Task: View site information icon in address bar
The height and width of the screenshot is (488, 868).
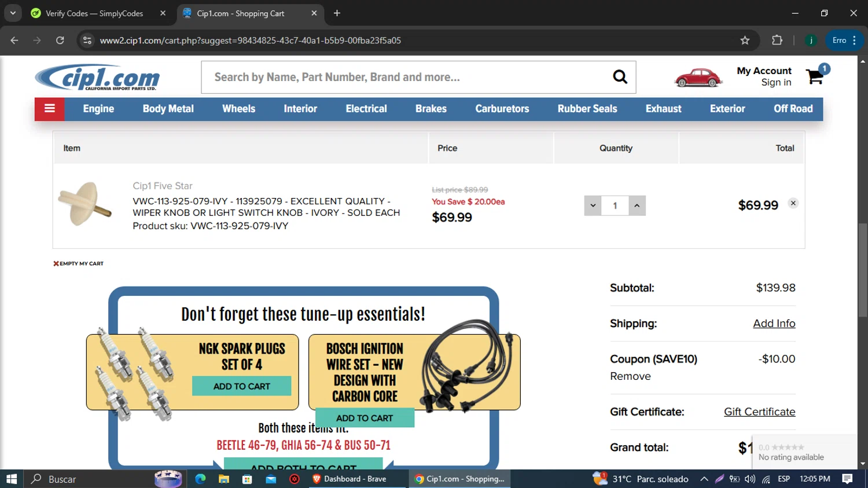Action: [87, 41]
